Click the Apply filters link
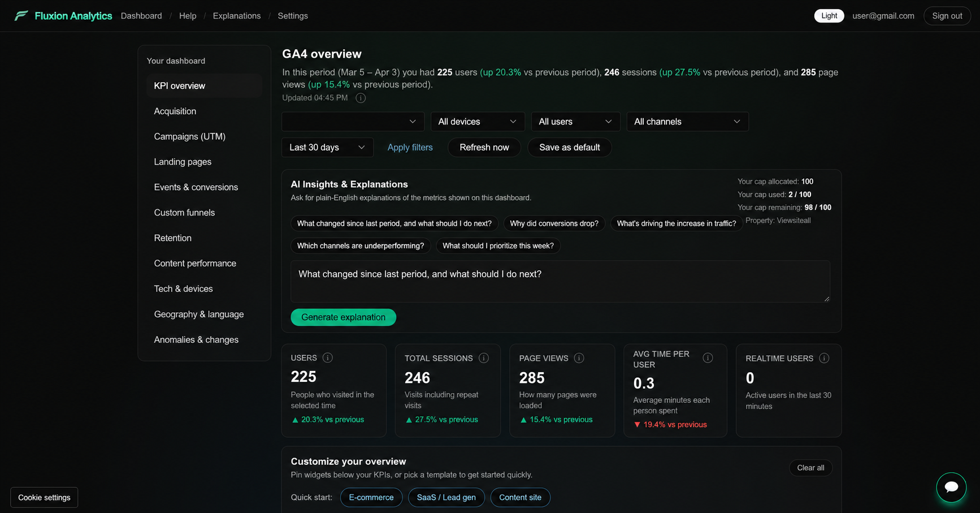 [x=410, y=147]
